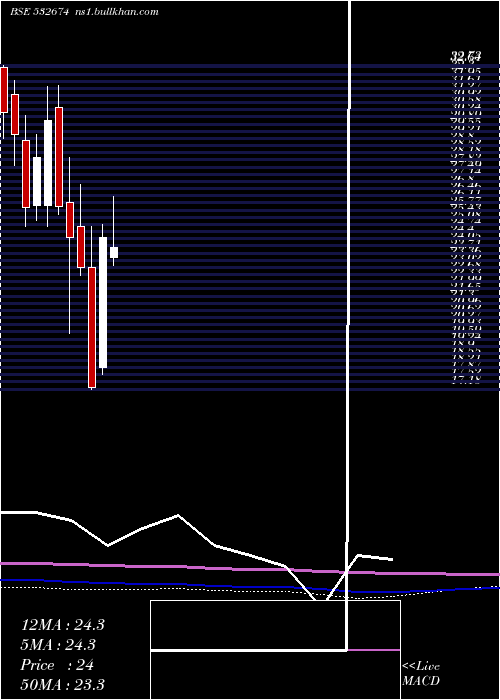Click the BSE 532674 ns1.bullkhan.com header text

(84, 12)
